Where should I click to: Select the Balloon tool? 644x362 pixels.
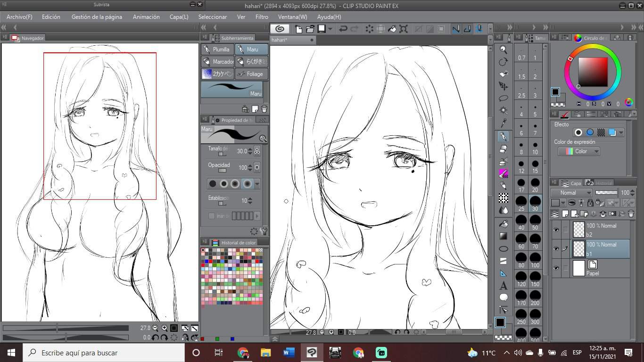504,298
